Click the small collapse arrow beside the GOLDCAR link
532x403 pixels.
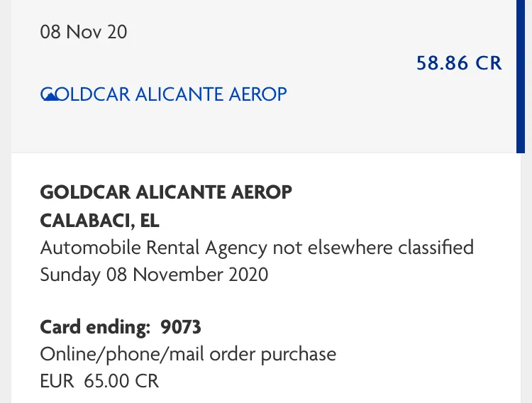(x=50, y=97)
